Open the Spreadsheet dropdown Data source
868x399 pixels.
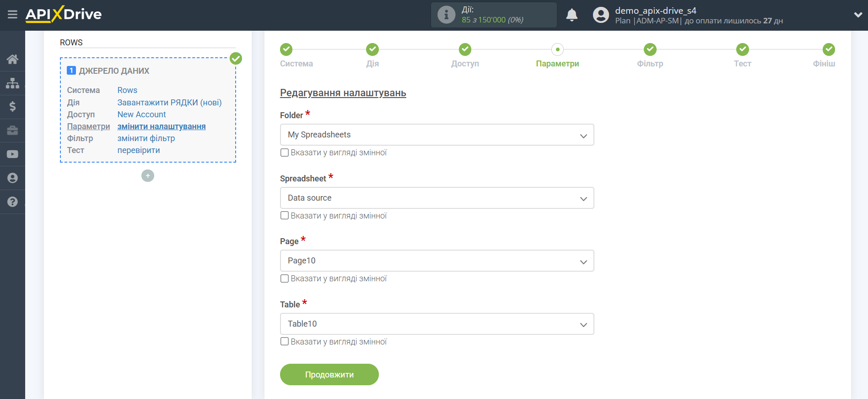click(x=437, y=198)
